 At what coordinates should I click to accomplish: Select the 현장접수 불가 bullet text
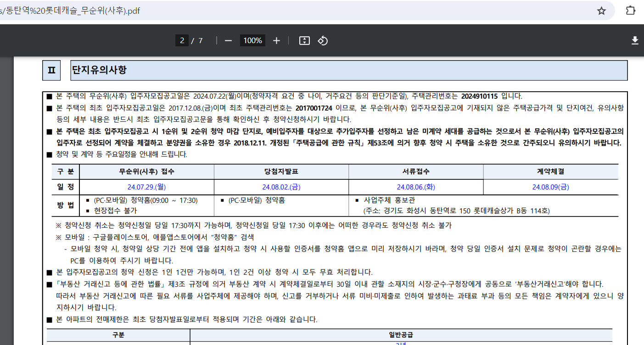click(115, 211)
